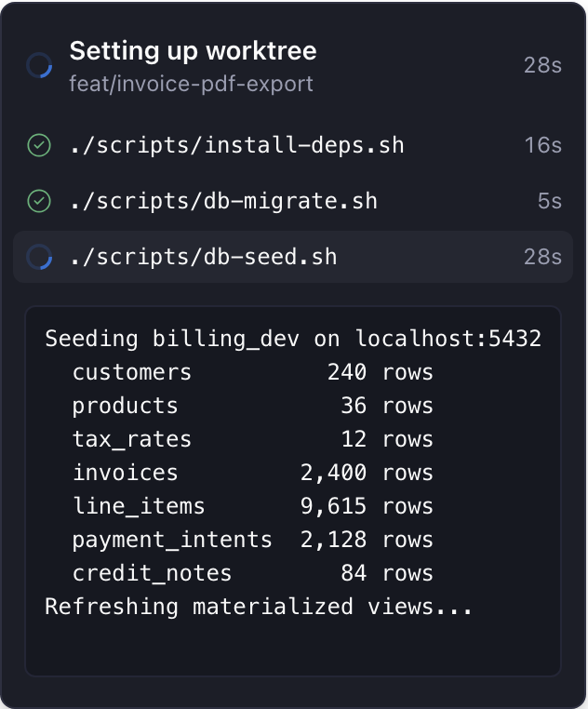Click the tax_rates 12 rows log line

[252, 439]
